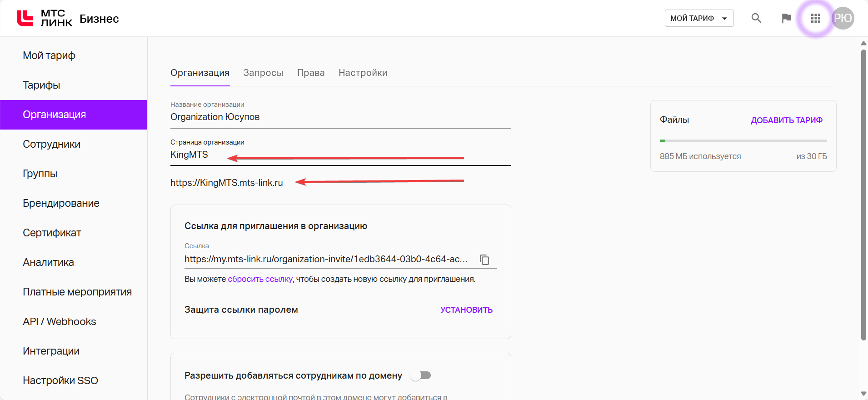Click the https://KingMTS.mts-link.ru address text
The image size is (868, 400).
coord(227,183)
